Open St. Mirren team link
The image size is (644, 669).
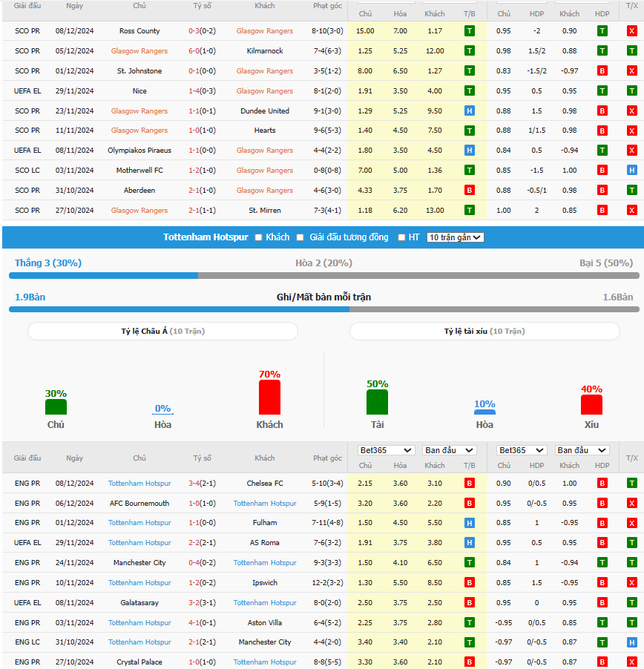tap(265, 211)
